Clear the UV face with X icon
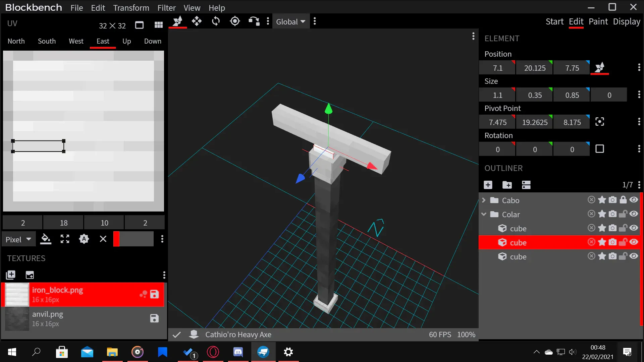This screenshot has width=644, height=362. [x=103, y=239]
